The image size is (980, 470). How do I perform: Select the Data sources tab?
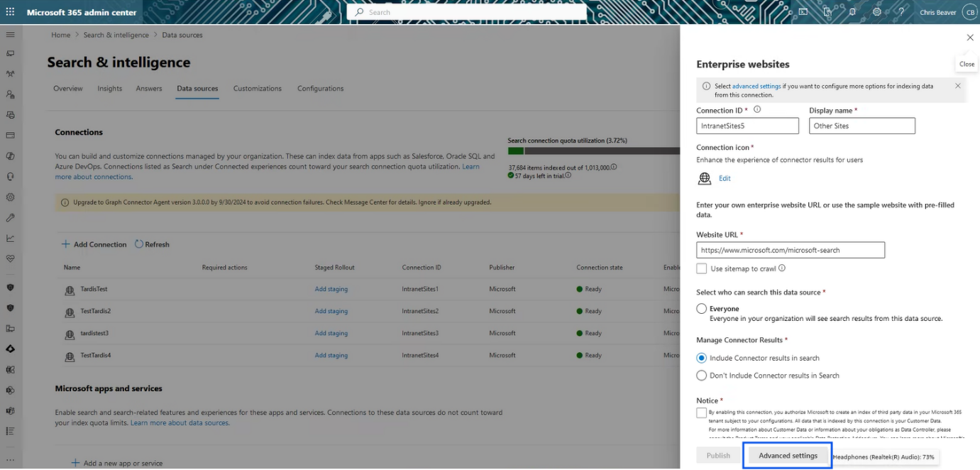point(197,89)
